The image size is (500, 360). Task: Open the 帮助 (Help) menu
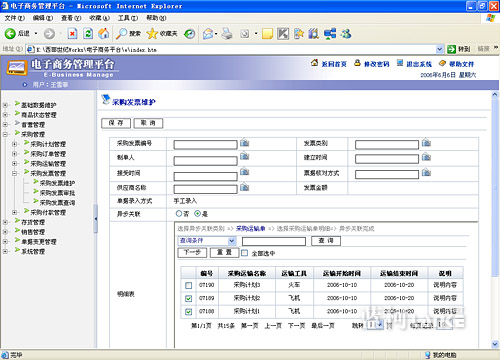click(156, 18)
